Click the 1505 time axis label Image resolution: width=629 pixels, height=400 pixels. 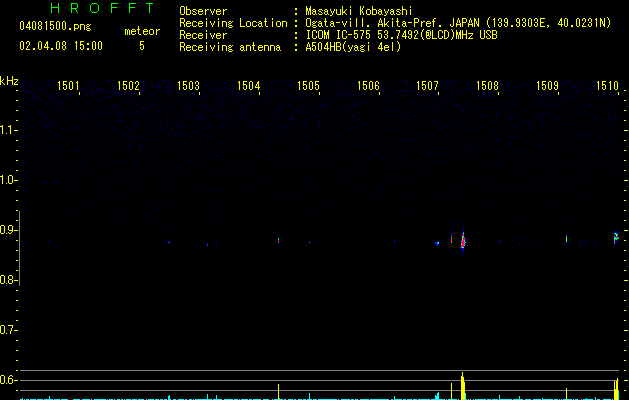pyautogui.click(x=308, y=86)
